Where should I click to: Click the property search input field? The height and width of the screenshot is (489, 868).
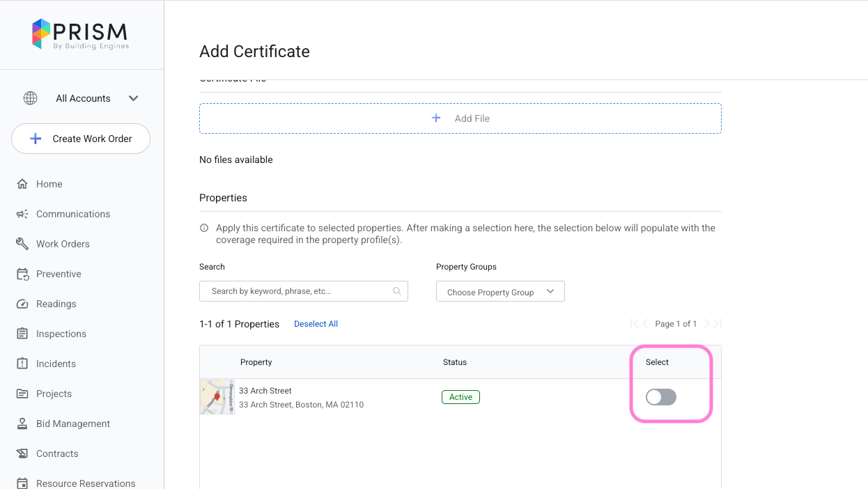[x=300, y=291]
